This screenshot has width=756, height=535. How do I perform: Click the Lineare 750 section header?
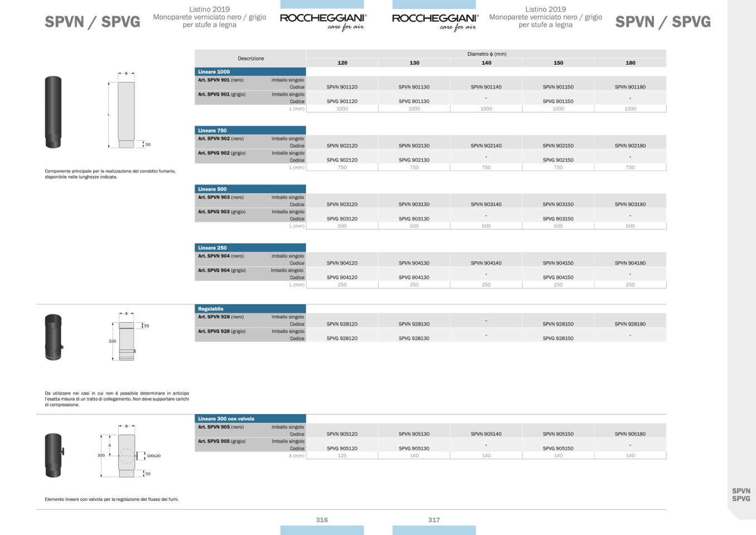250,131
